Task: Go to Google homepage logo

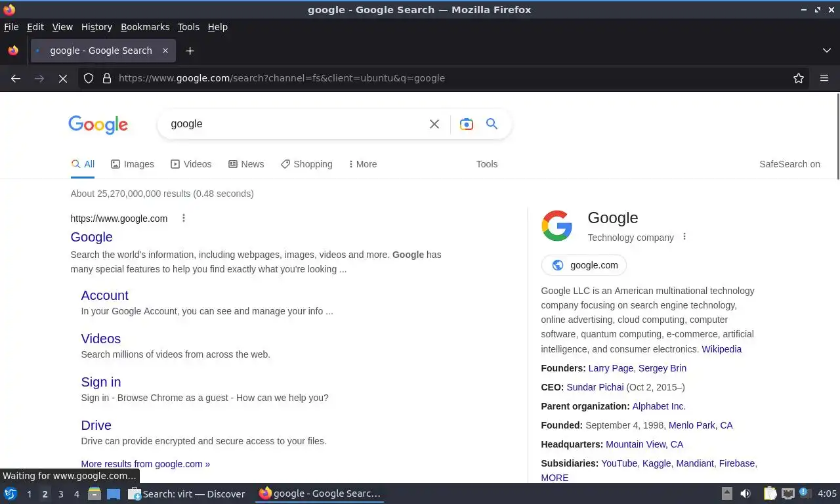Action: [x=98, y=125]
